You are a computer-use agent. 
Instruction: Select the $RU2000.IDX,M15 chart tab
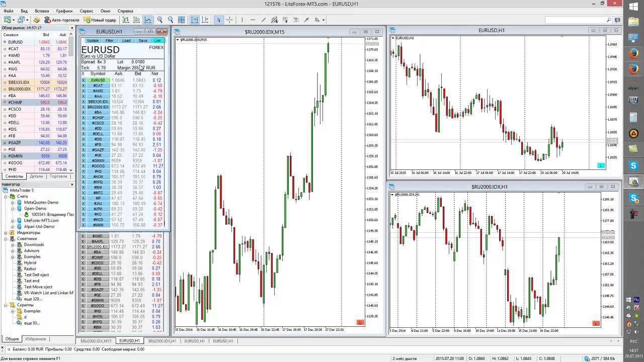click(x=96, y=341)
